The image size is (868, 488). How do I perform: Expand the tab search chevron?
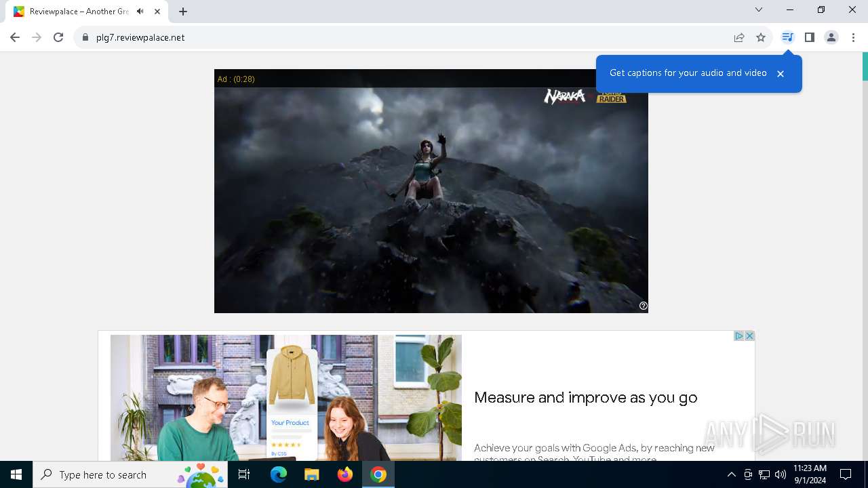pyautogui.click(x=759, y=9)
